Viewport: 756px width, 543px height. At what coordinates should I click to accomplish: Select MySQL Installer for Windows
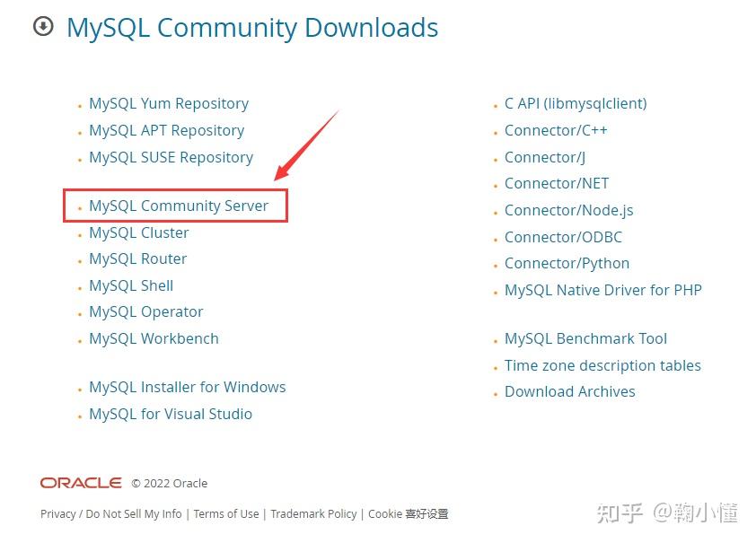click(x=188, y=388)
